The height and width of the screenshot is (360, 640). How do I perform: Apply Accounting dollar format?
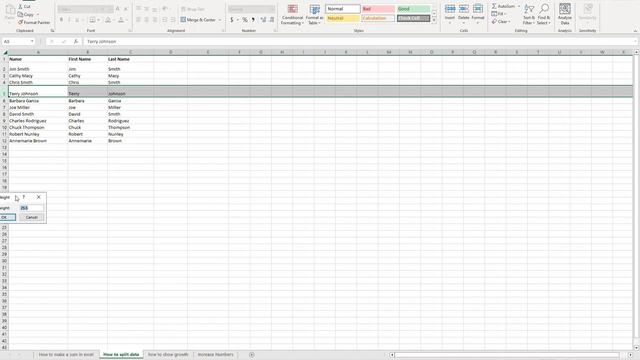click(x=231, y=20)
